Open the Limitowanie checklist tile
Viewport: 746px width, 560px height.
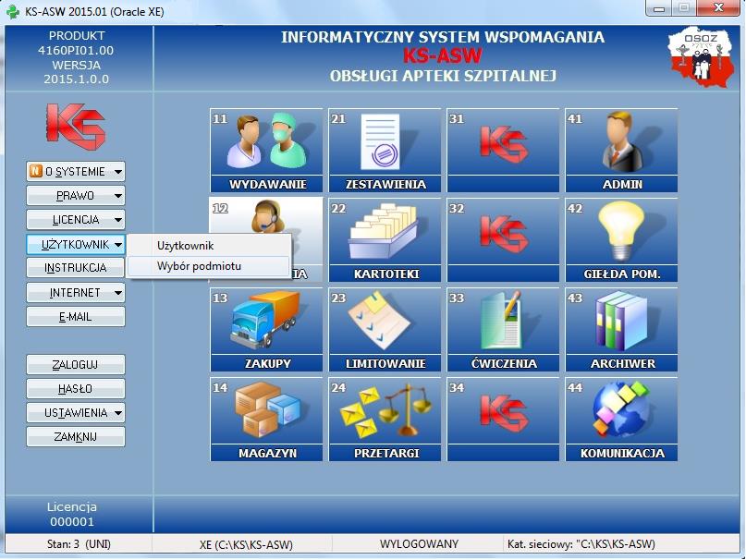point(385,329)
